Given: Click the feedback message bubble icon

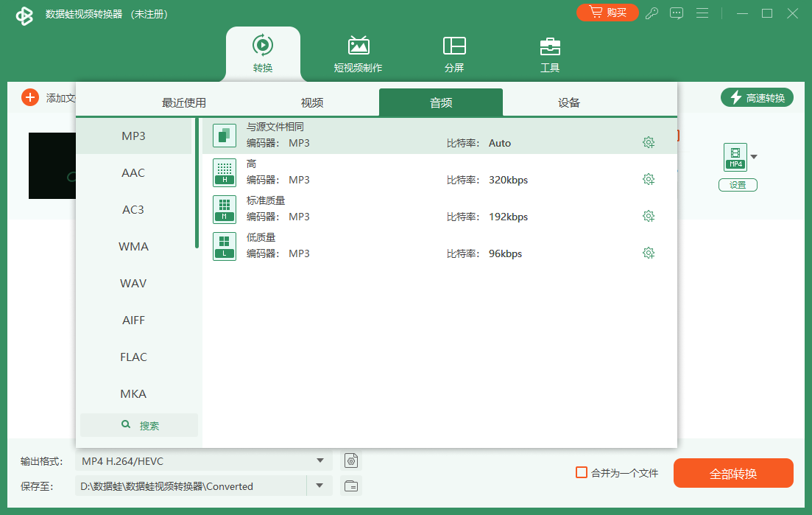Looking at the screenshot, I should [677, 13].
